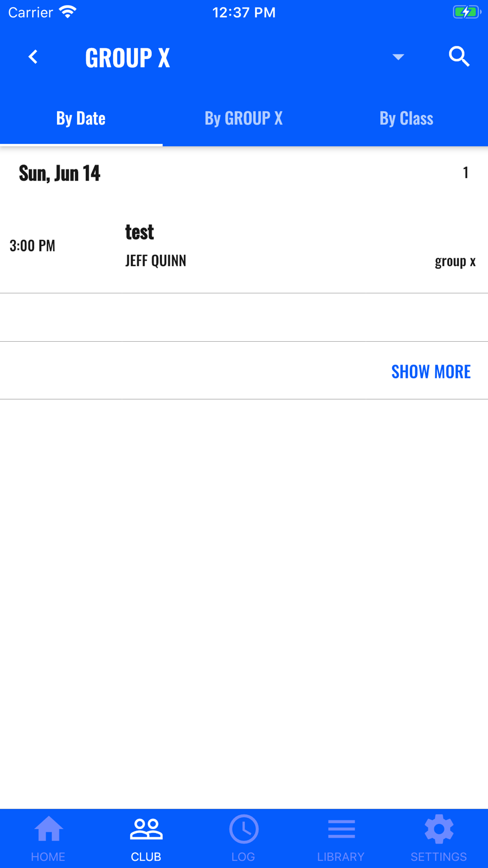Tap the group x category label
488x868 pixels.
click(x=455, y=261)
